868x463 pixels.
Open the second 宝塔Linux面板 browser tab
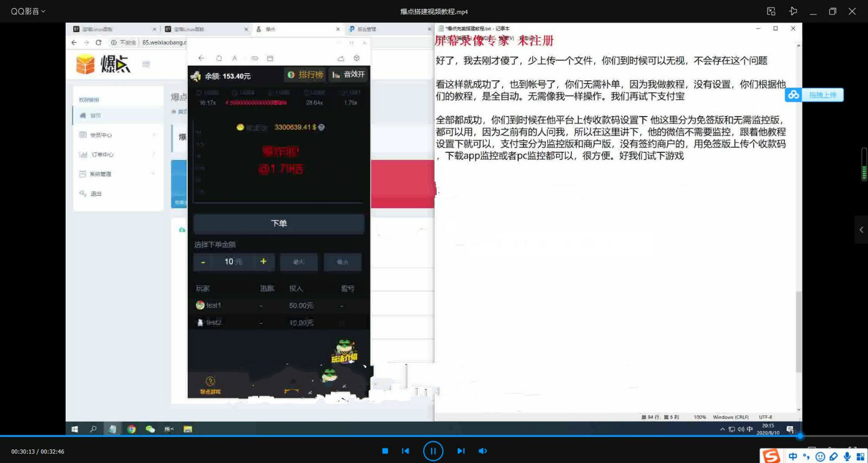206,29
